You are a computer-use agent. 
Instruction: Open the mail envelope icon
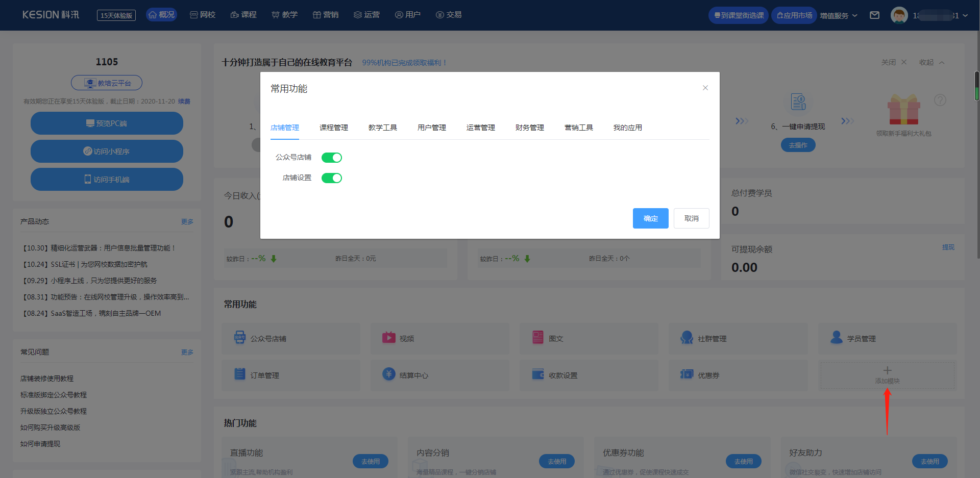pos(874,15)
